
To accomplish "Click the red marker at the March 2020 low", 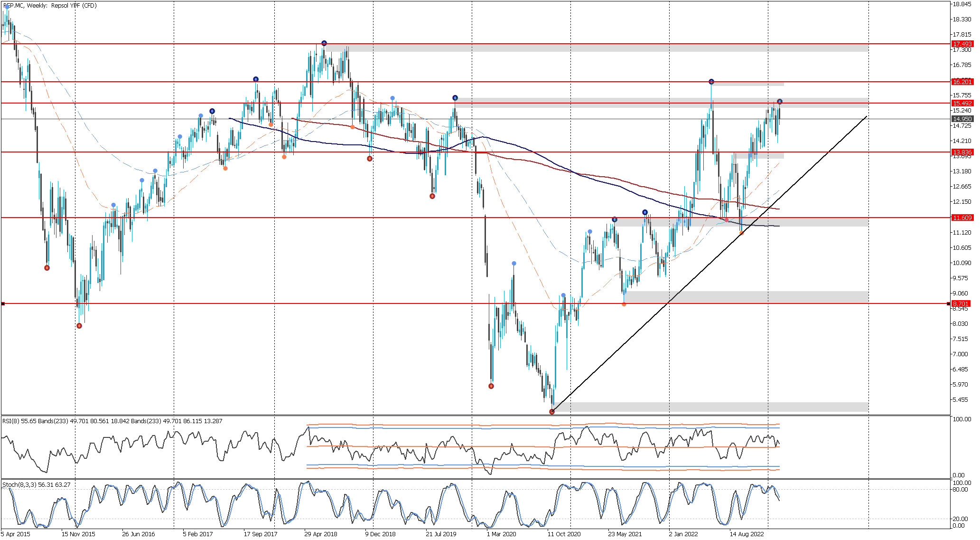I will [491, 386].
